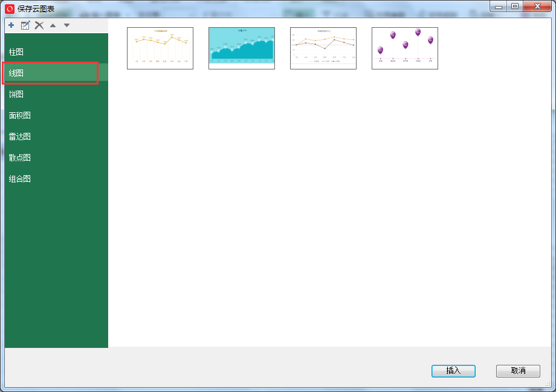Minimize the 保存云图表 dialog window

pos(499,7)
